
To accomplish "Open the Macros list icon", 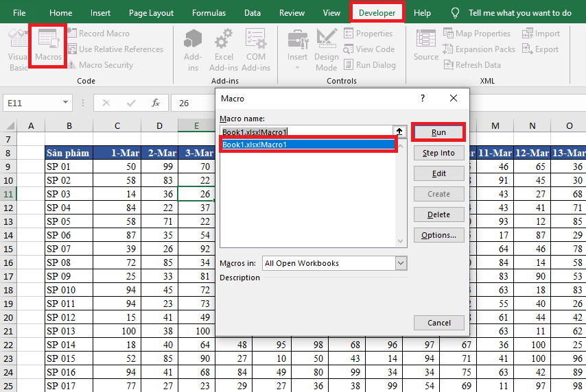I will coord(48,45).
